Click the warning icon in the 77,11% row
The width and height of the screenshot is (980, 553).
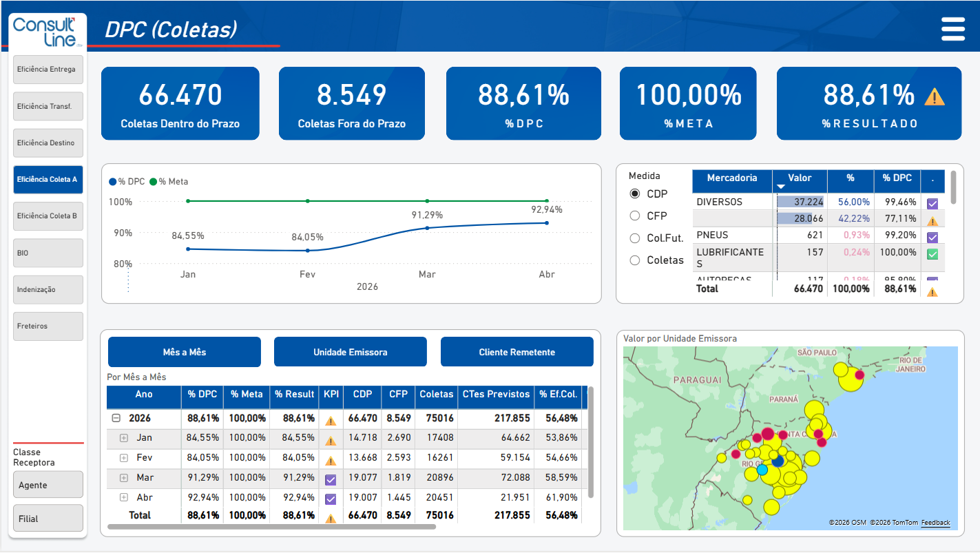pos(932,220)
